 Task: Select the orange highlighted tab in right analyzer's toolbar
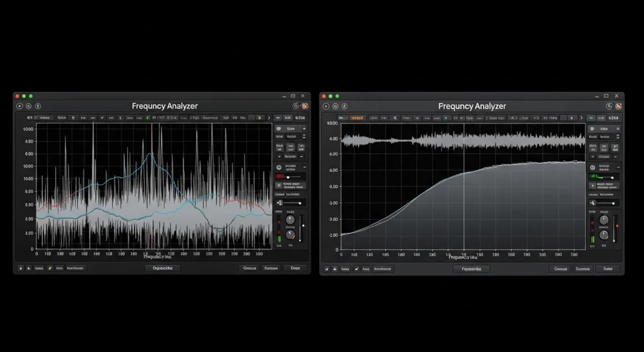358,118
